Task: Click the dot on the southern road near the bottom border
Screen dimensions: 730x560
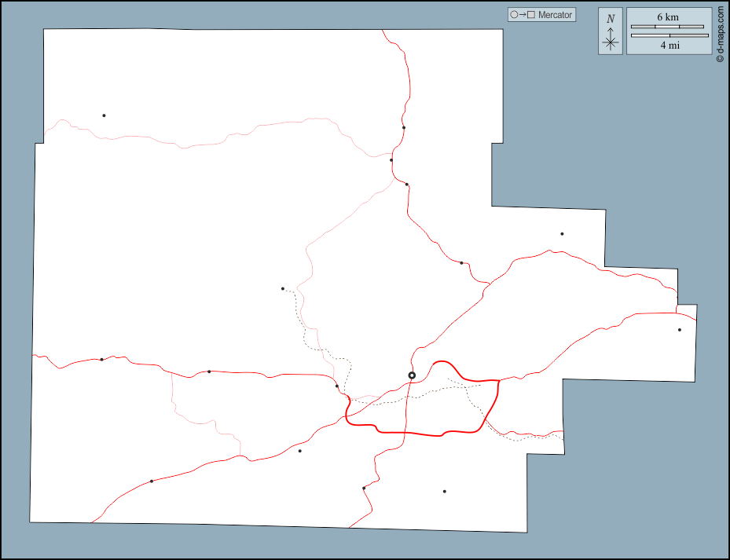Action: (x=363, y=489)
